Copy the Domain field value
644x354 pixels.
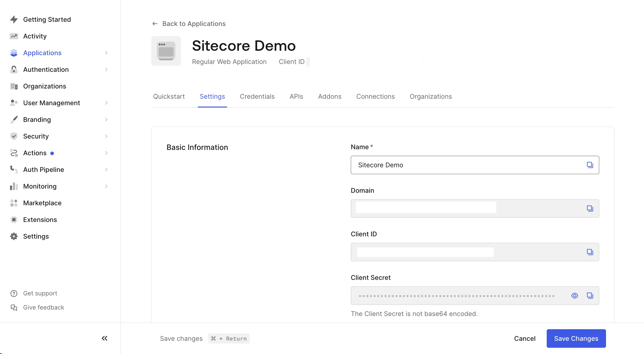590,208
